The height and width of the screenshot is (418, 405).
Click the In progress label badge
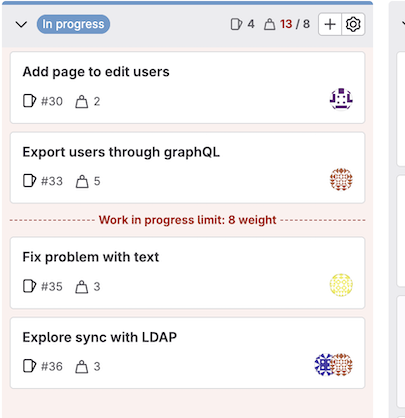73,24
